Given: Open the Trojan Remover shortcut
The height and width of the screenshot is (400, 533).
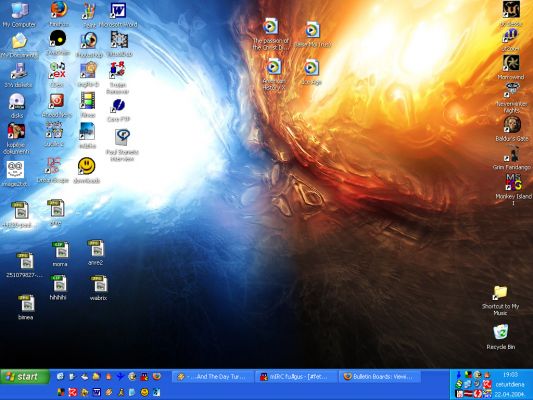Looking at the screenshot, I should [x=118, y=70].
